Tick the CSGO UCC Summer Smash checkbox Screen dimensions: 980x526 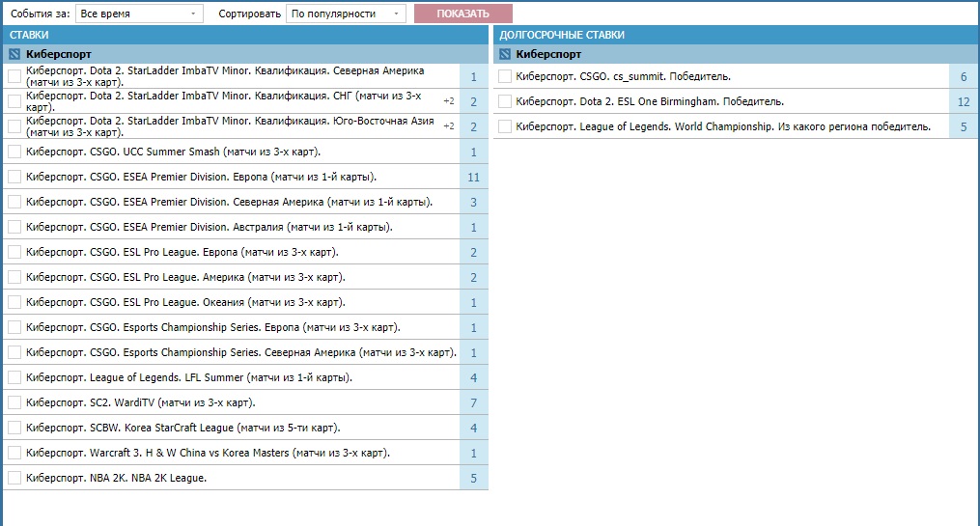tap(14, 152)
